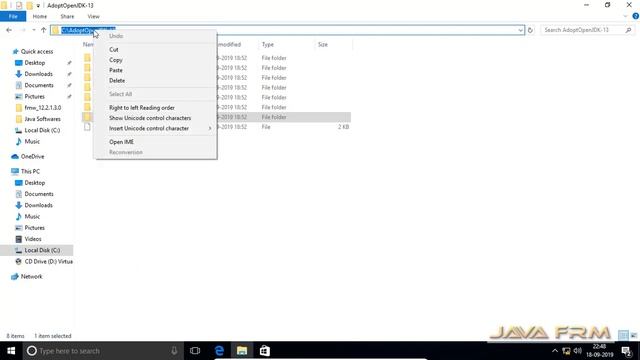Open Local Disk (C:) under Quick access
This screenshot has height=360, width=640.
pos(42,130)
